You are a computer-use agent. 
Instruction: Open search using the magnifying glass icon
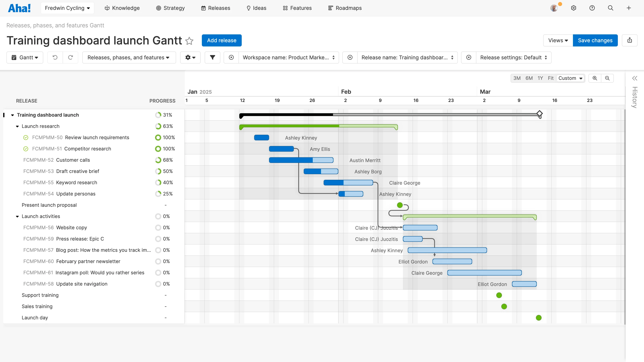(x=611, y=8)
